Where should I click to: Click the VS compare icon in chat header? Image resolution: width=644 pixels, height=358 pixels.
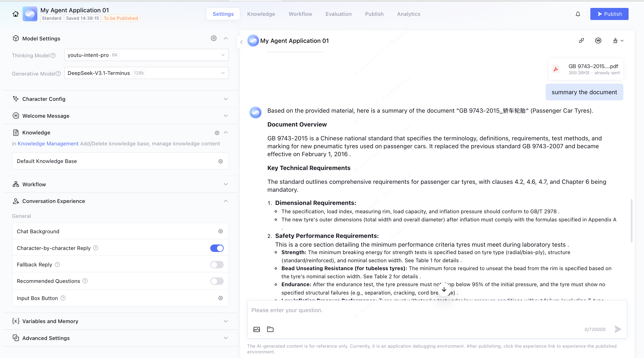[x=598, y=41]
